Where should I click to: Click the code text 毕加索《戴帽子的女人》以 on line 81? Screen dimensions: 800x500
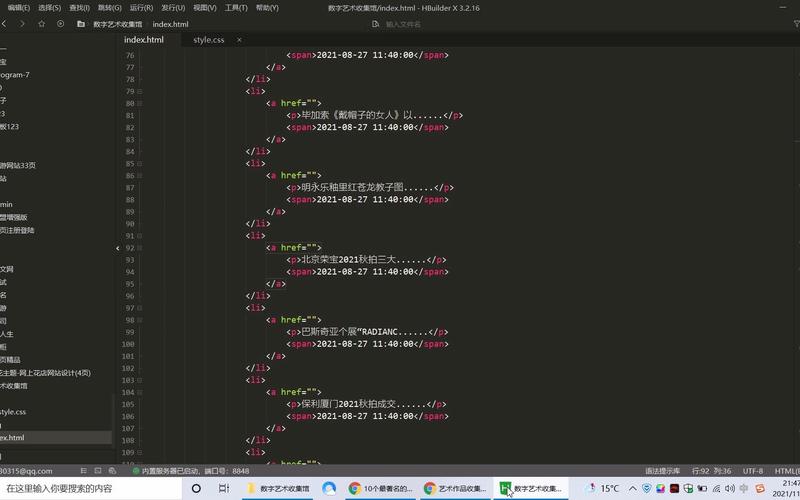[357, 115]
